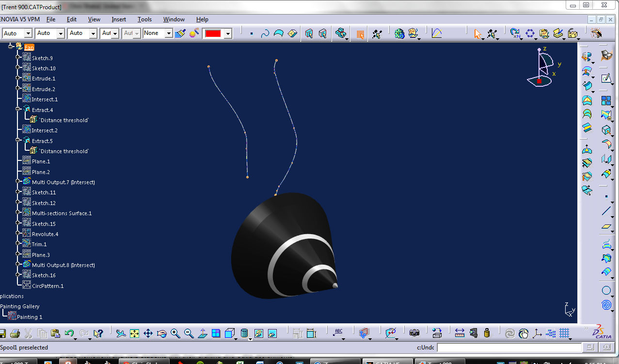The height and width of the screenshot is (364, 619).
Task: Open the Tools menu
Action: (x=144, y=19)
